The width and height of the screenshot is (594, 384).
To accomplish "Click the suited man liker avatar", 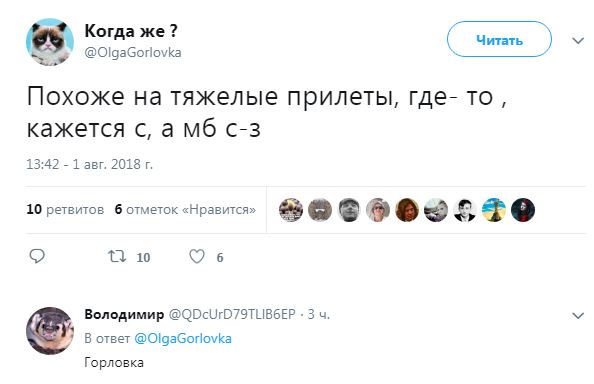I will click(465, 210).
